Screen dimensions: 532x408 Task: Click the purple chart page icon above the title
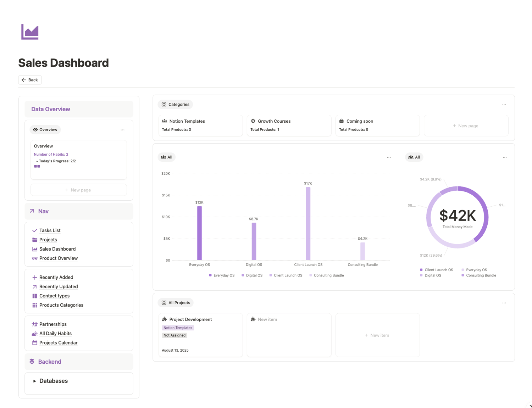coord(30,32)
